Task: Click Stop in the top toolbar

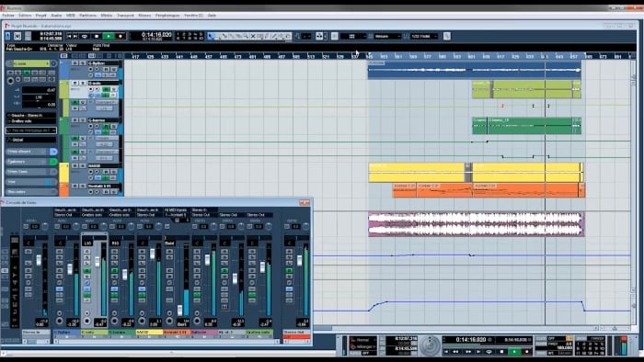Action: 97,36
